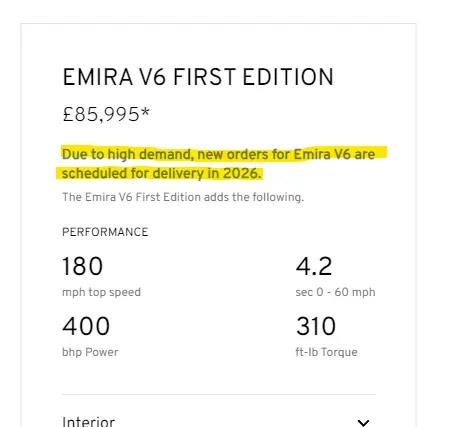Click the 'sec 0 - 60 mph' label

[x=335, y=292]
